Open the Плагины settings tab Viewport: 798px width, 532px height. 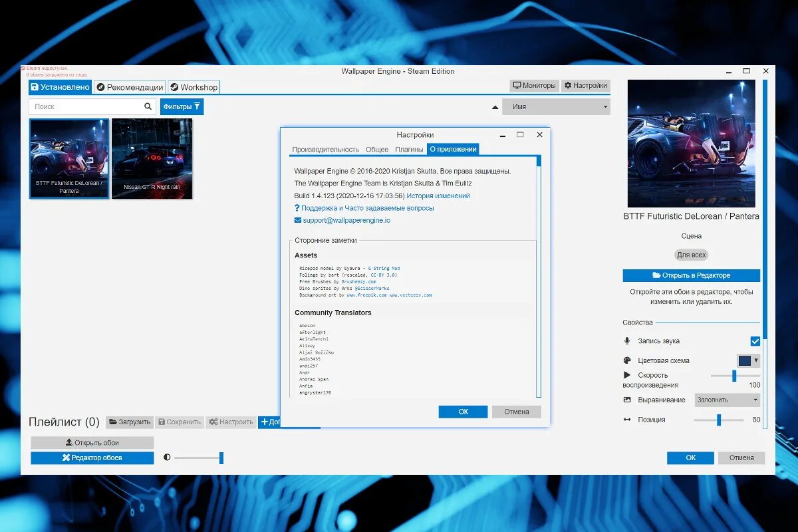click(x=409, y=150)
